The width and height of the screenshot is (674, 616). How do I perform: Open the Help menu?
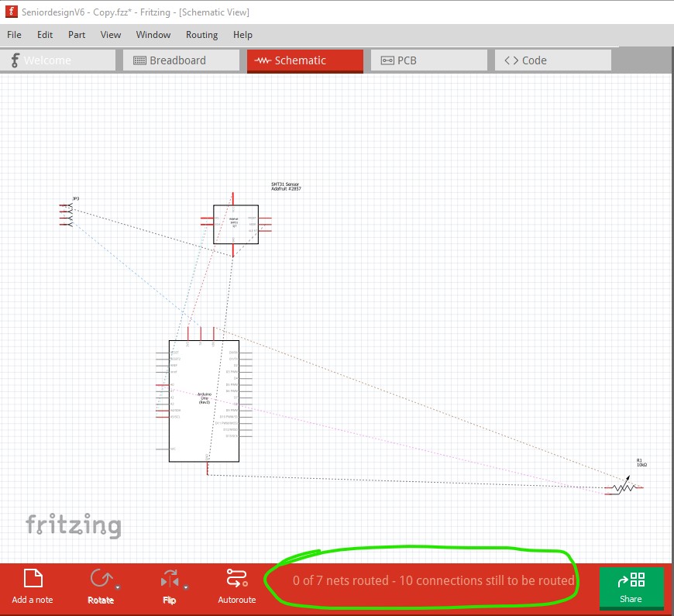pyautogui.click(x=242, y=35)
